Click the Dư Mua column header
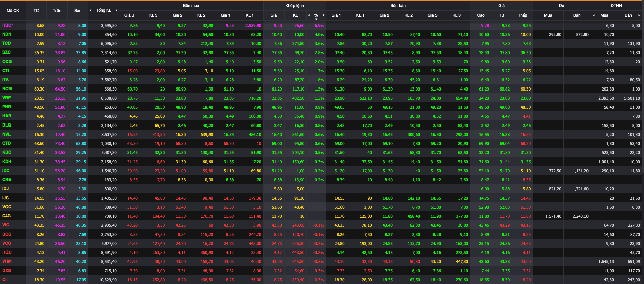Viewport: 644px width, 284px height. click(548, 15)
